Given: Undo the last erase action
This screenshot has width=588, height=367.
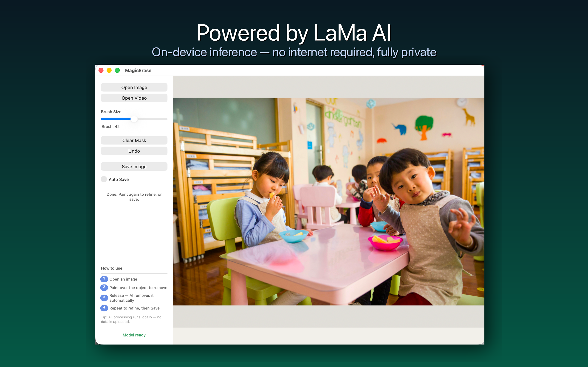Looking at the screenshot, I should (134, 151).
